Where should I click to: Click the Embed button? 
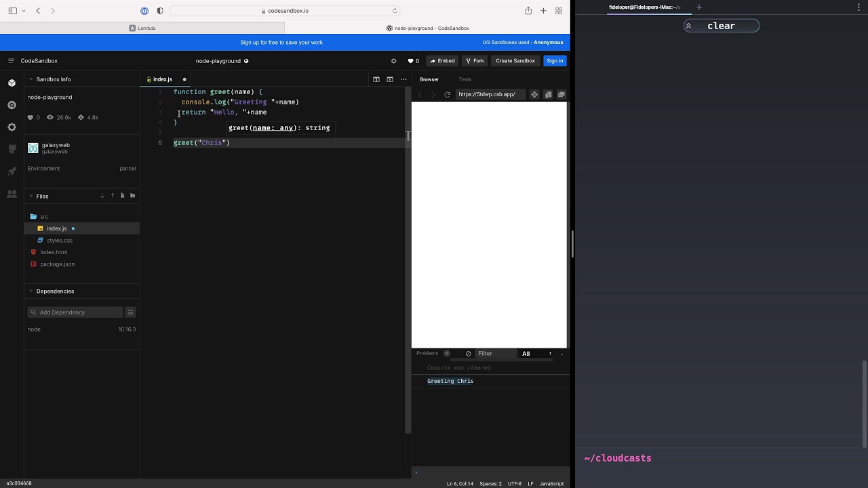point(442,61)
